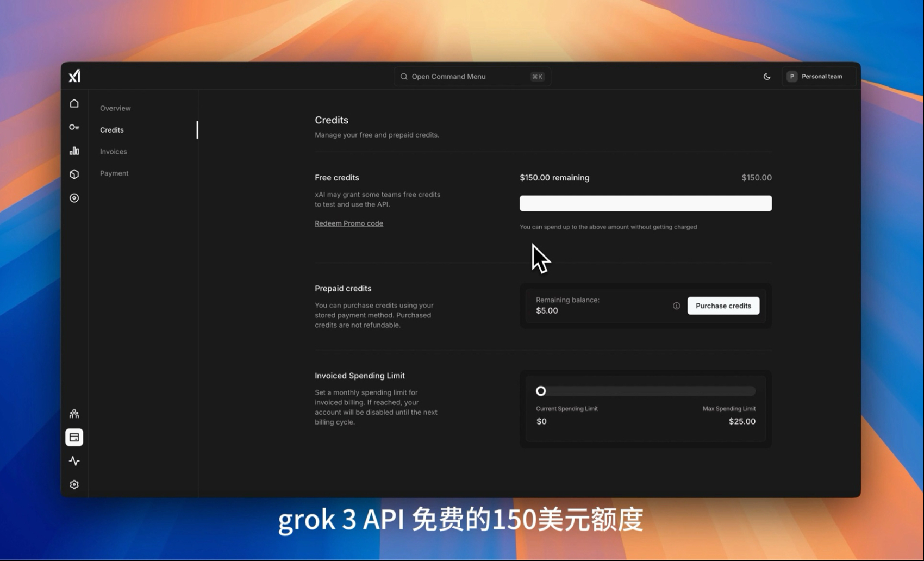Screen dimensions: 924x561
Task: Click the activity waveform icon
Action: (x=74, y=460)
